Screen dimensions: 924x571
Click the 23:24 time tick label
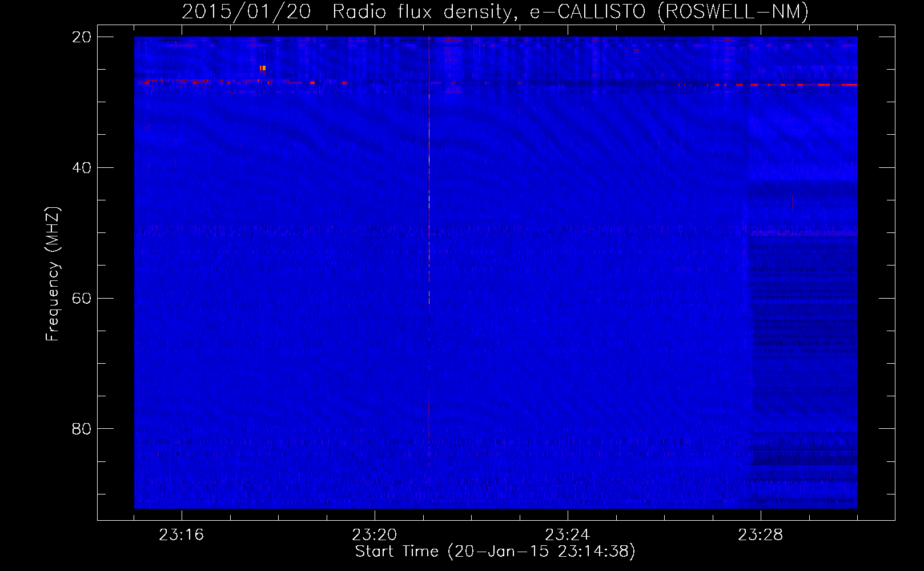coord(568,535)
